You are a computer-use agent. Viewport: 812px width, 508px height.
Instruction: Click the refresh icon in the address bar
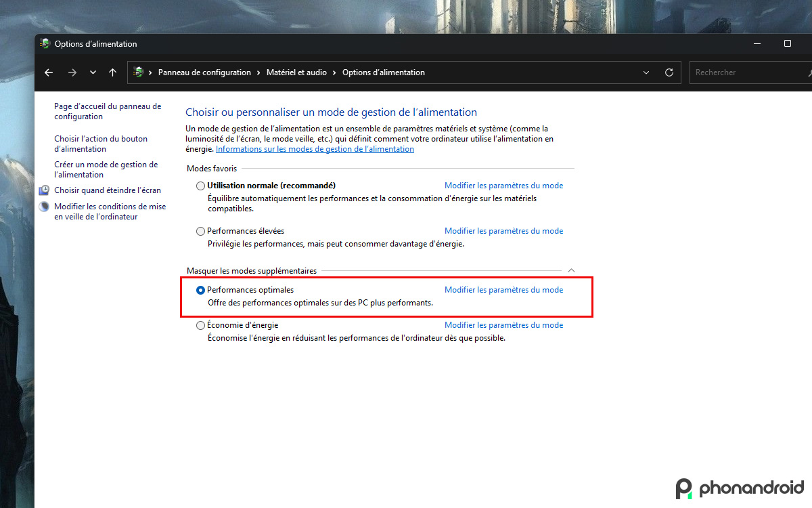pos(669,72)
